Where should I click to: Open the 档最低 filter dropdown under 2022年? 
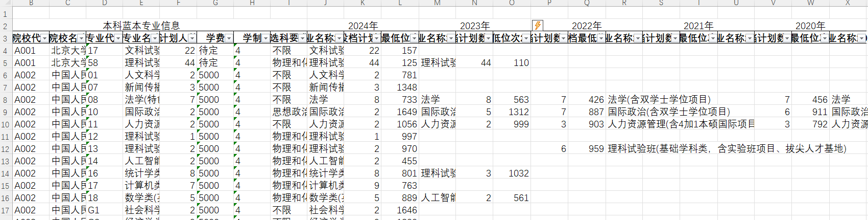pyautogui.click(x=601, y=38)
